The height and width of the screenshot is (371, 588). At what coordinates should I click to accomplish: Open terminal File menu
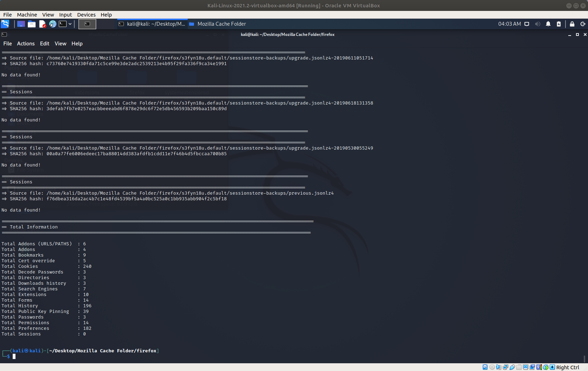[7, 44]
